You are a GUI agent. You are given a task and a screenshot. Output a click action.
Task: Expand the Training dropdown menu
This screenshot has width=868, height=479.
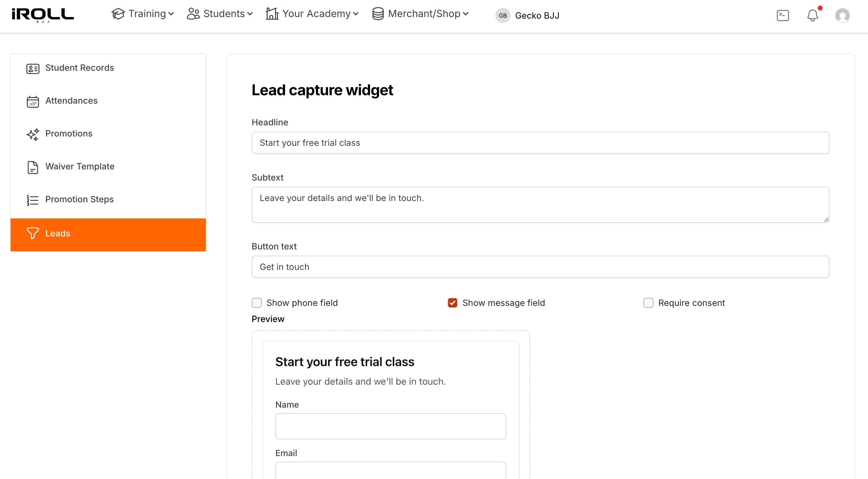coord(143,14)
